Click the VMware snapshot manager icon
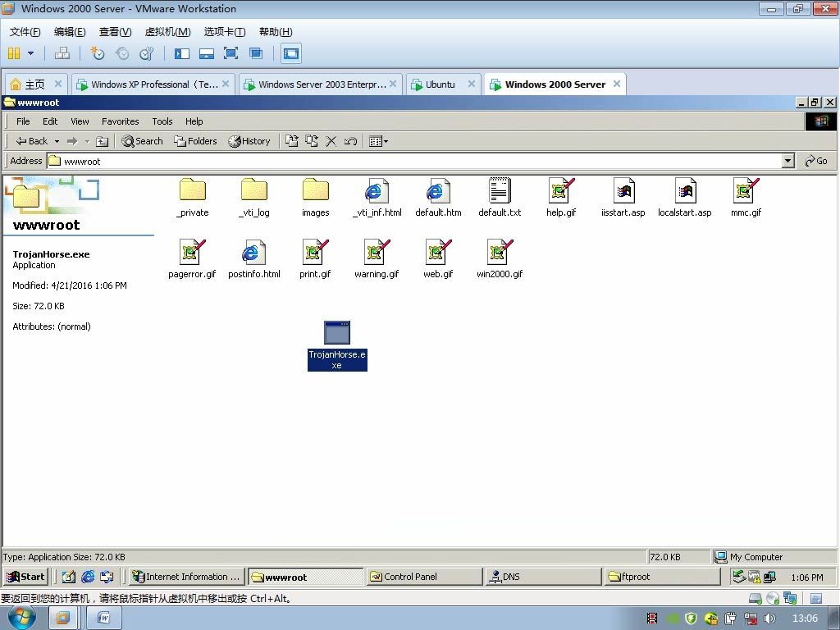The height and width of the screenshot is (630, 840). (x=147, y=53)
